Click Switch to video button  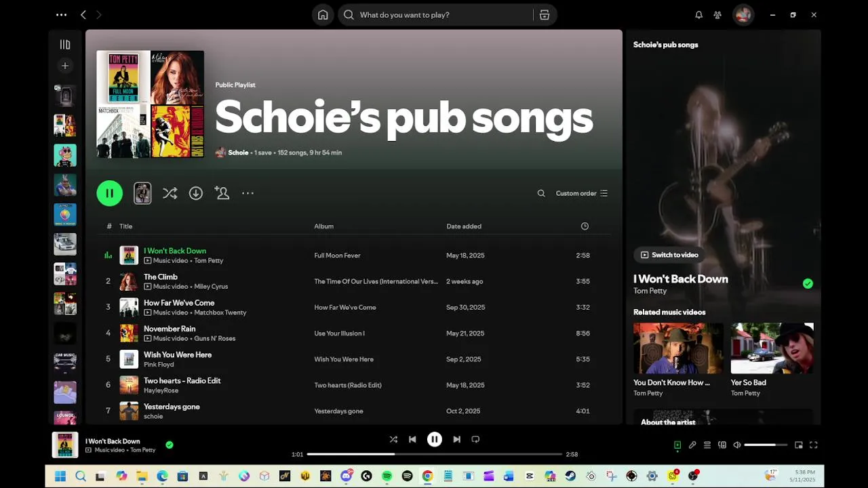pyautogui.click(x=669, y=255)
